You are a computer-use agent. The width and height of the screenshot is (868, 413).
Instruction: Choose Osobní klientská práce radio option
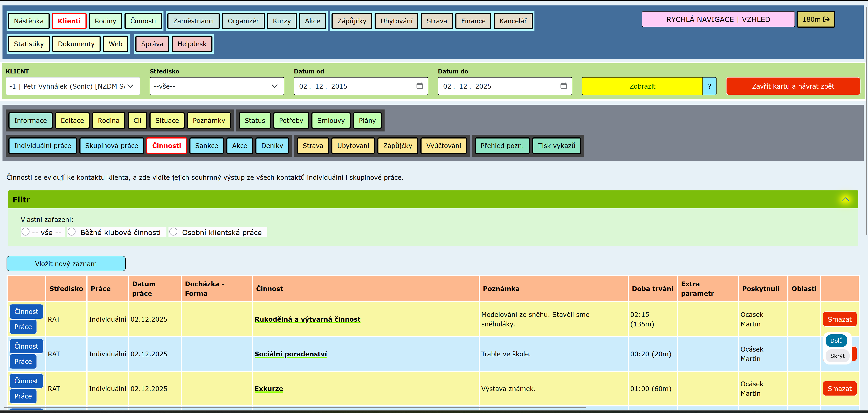click(173, 232)
